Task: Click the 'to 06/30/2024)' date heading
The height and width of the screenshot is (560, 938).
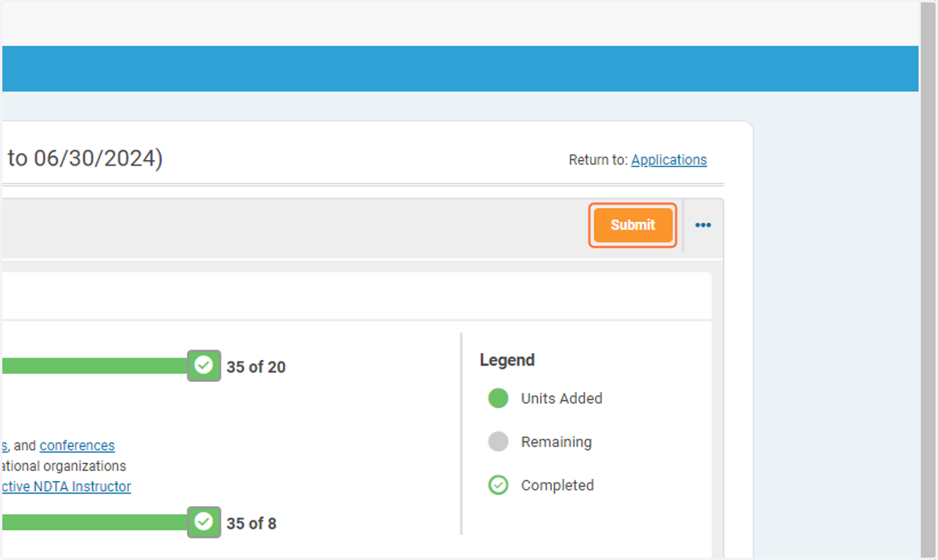Action: coord(84,159)
